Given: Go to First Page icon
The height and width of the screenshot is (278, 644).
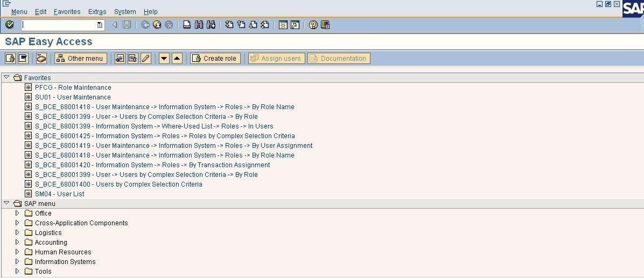Looking at the screenshot, I should (229, 25).
